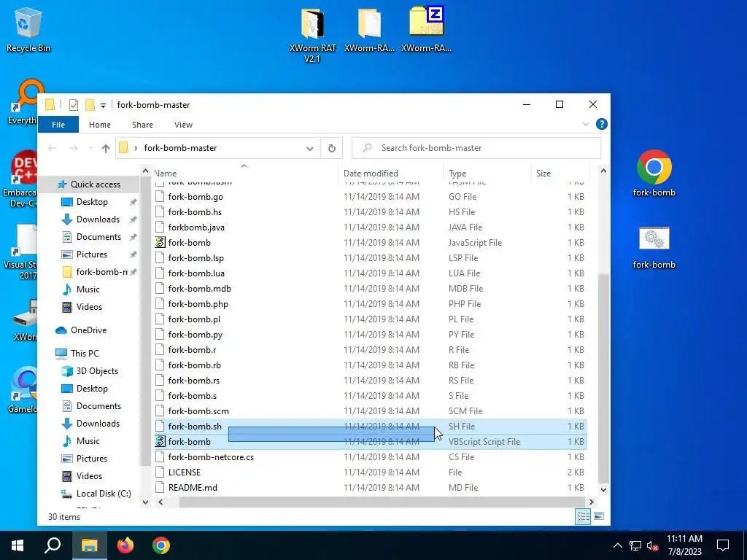Click the Chrome-style fork-bomb desktop shortcut
Viewport: 747px width, 560px height.
(654, 174)
